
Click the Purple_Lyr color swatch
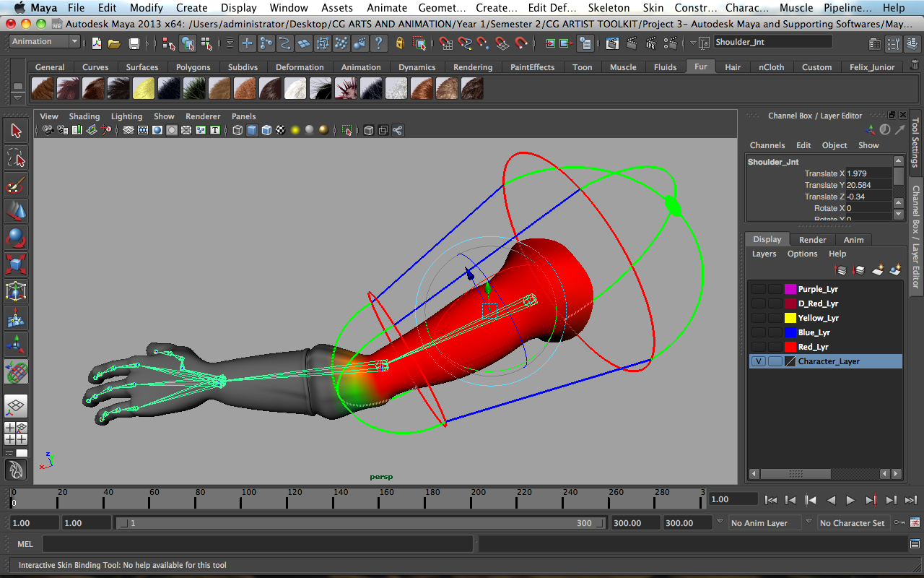tap(790, 289)
